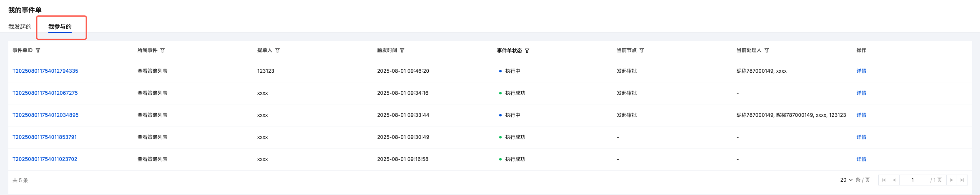This screenshot has height=195, width=980.
Task: Go to the first page arrow
Action: (884, 180)
